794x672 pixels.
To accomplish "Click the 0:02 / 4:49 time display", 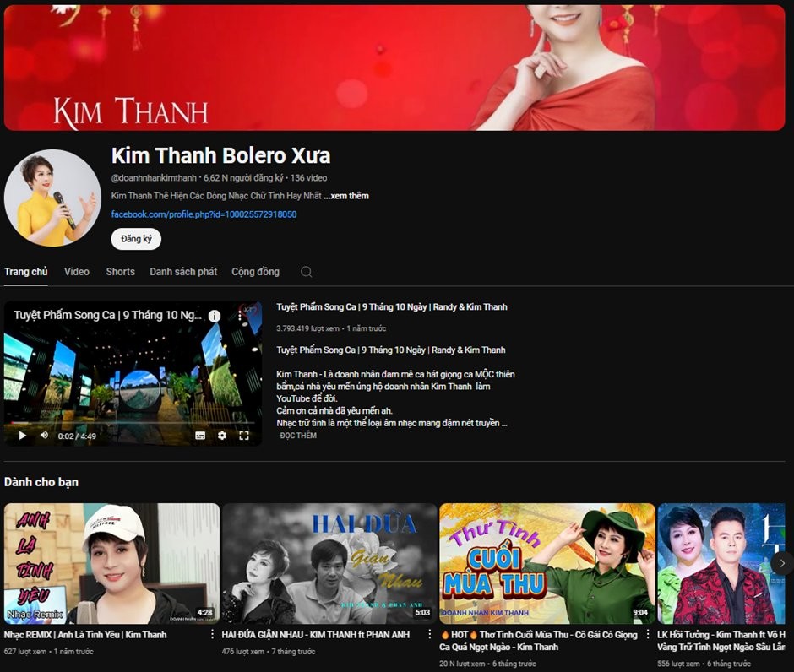I will click(x=77, y=436).
